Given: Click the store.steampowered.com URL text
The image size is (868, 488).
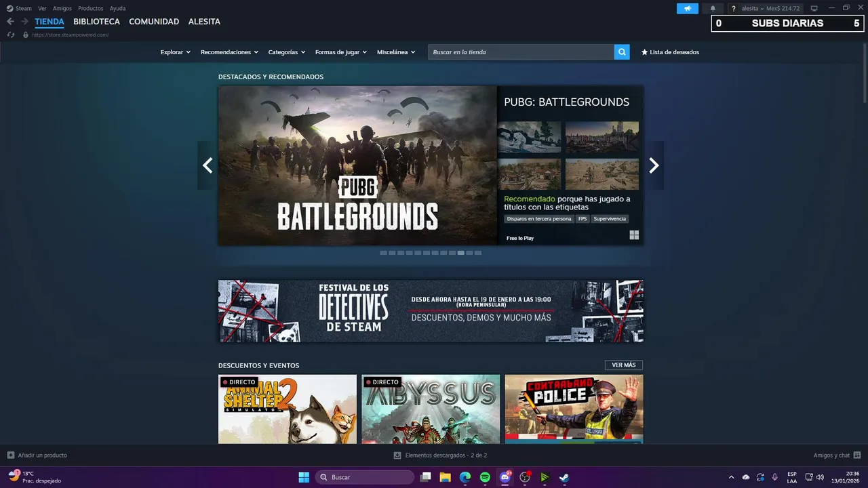Looking at the screenshot, I should pos(70,35).
